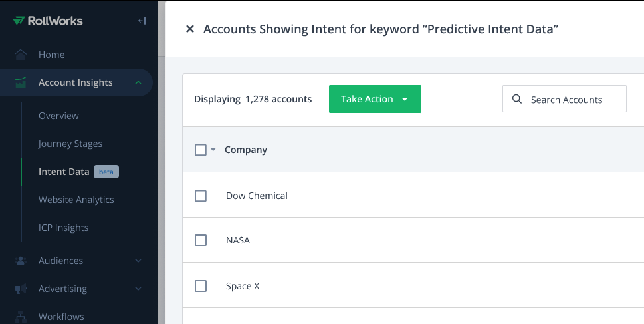Image resolution: width=644 pixels, height=324 pixels.
Task: Tick the Dow Chemical checkbox
Action: 201,196
